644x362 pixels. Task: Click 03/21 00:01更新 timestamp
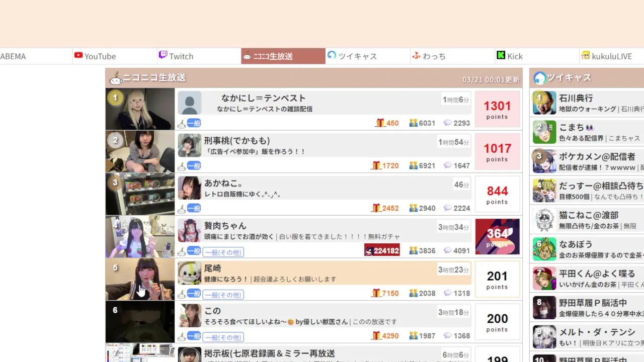pyautogui.click(x=491, y=79)
